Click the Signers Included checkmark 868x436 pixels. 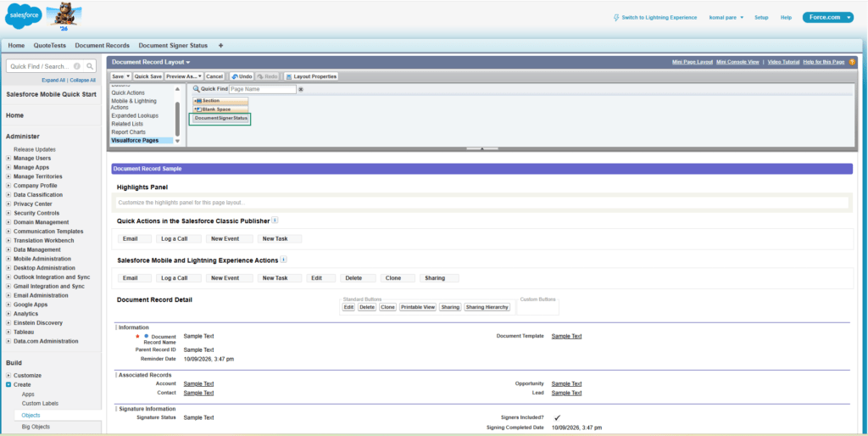point(557,417)
